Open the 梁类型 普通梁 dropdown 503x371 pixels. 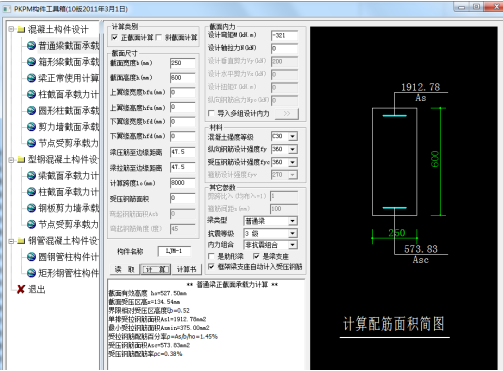pyautogui.click(x=292, y=221)
